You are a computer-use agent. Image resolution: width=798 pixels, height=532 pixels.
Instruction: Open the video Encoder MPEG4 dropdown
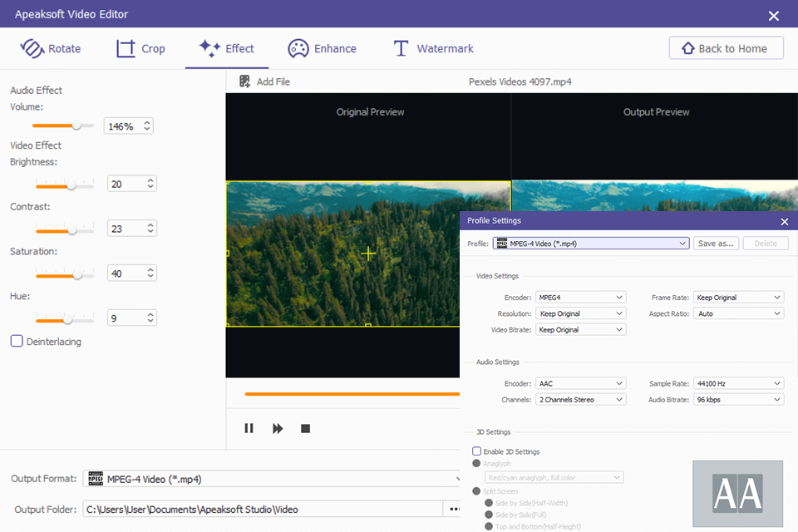(581, 298)
